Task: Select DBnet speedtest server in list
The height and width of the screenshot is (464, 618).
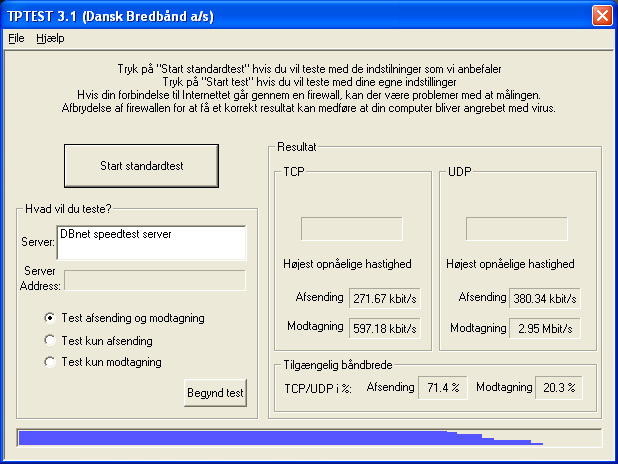Action: [115, 234]
